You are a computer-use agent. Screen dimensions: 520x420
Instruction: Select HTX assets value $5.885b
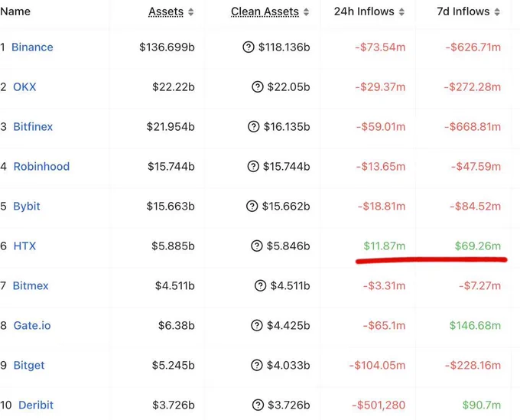tap(173, 246)
